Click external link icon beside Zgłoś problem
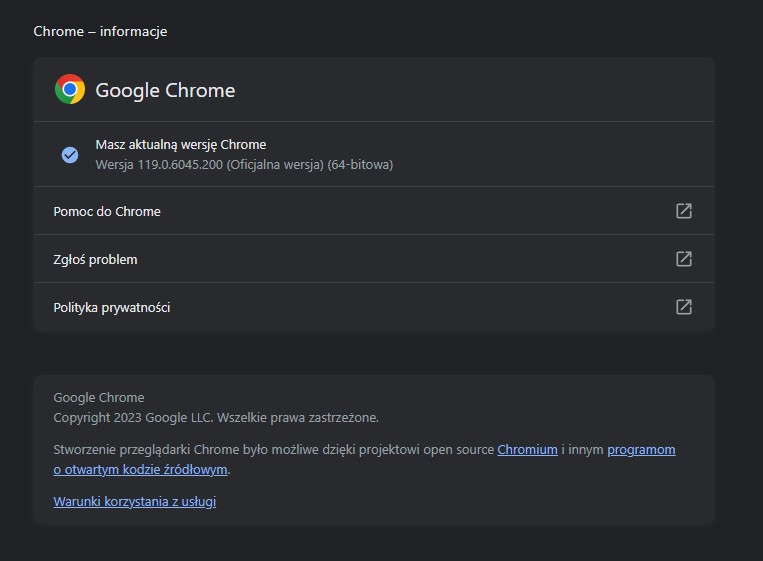This screenshot has width=763, height=561. pyautogui.click(x=684, y=259)
